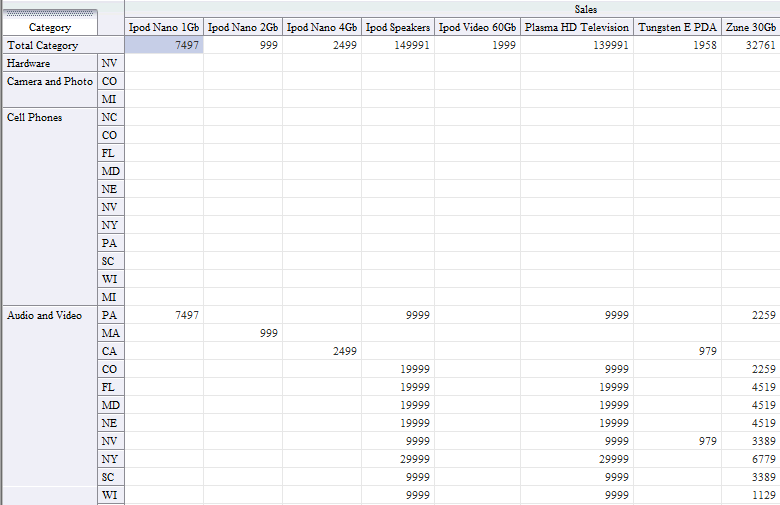Click the 1129 Zune cell in WI row
Screen dimensions: 780x505
[x=751, y=495]
